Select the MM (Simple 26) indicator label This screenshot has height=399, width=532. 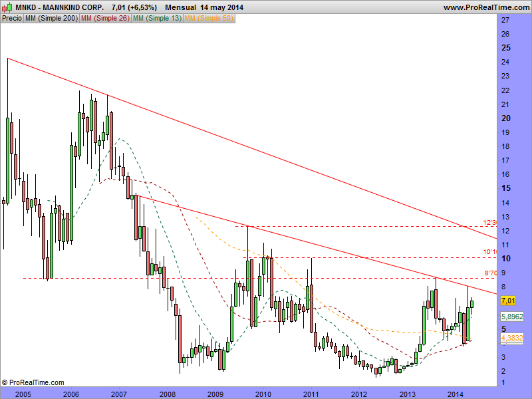click(105, 19)
